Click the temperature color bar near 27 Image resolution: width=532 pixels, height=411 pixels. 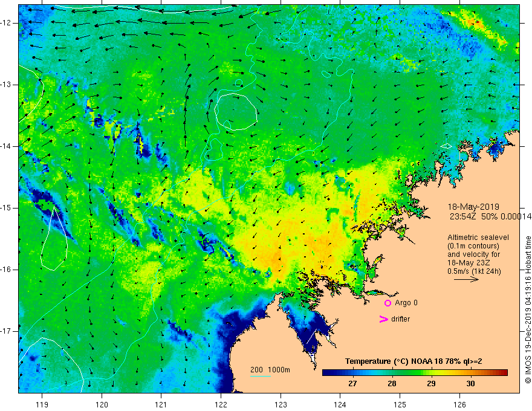pyautogui.click(x=352, y=373)
